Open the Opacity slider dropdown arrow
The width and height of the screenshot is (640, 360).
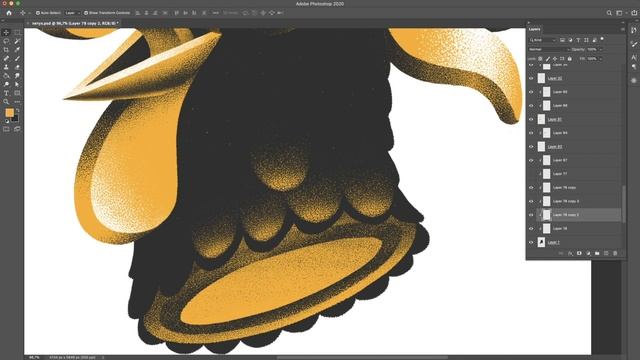tap(600, 49)
